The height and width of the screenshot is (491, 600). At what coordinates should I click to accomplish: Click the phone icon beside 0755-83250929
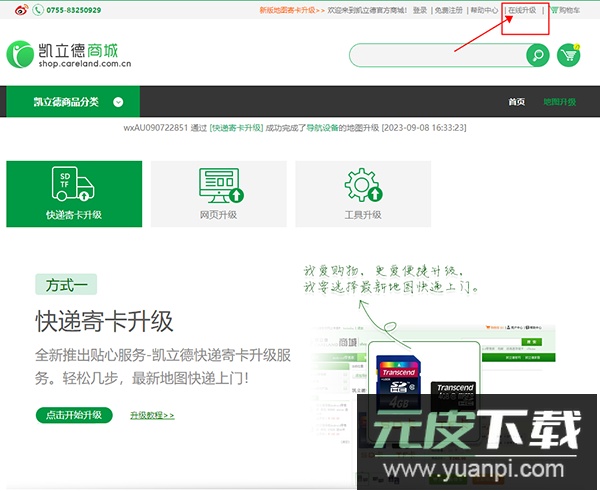[38, 10]
